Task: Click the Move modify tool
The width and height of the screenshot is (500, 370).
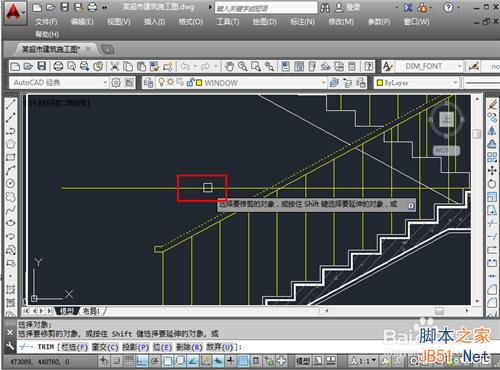Action: coord(492,171)
